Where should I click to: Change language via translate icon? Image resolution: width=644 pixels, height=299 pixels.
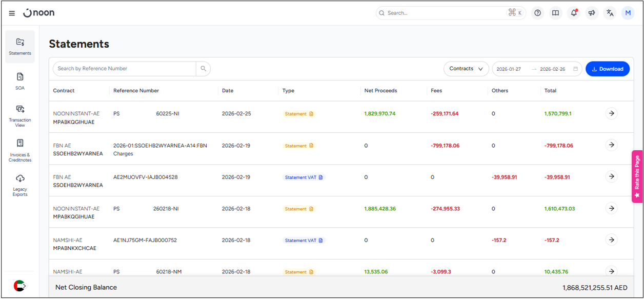610,13
